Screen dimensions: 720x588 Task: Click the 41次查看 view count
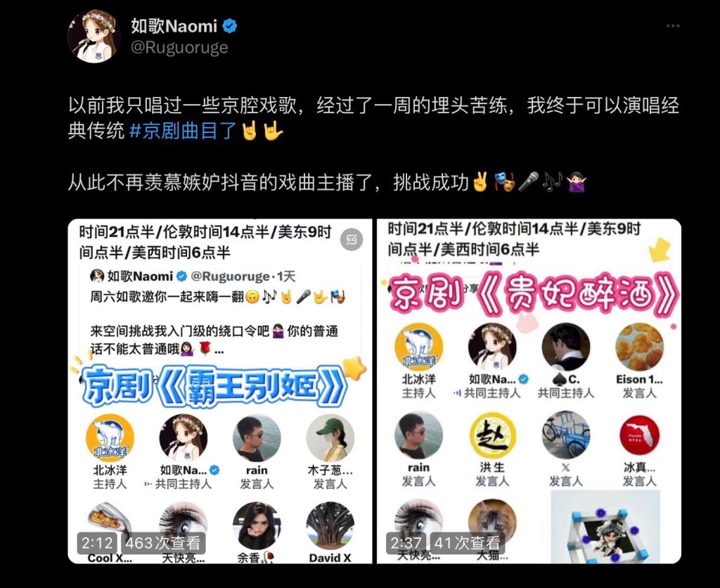pyautogui.click(x=467, y=543)
